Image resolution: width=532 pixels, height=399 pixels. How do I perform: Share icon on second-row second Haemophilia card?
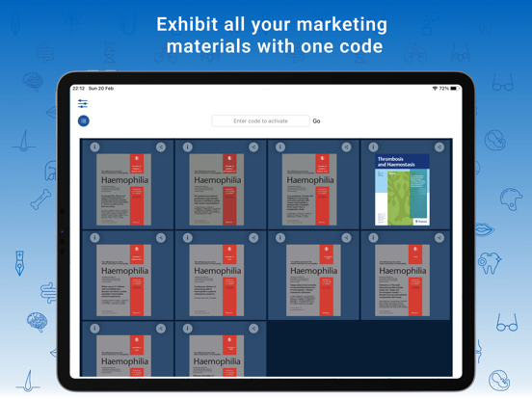253,237
